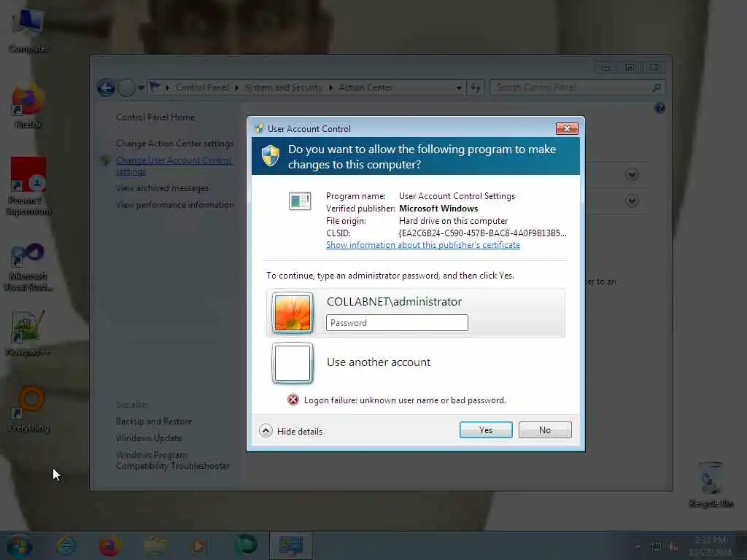
Task: Select Action Center breadcrumb
Action: (365, 87)
